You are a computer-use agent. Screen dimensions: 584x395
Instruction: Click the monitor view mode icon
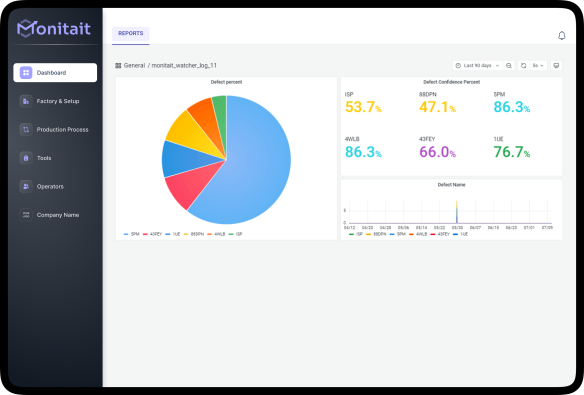pos(556,66)
